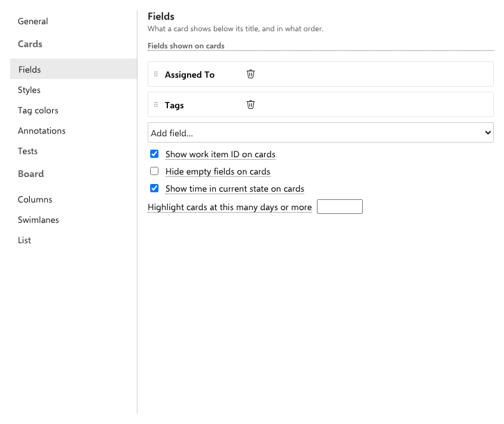Click Show work item ID label
Image resolution: width=504 pixels, height=424 pixels.
click(x=220, y=154)
